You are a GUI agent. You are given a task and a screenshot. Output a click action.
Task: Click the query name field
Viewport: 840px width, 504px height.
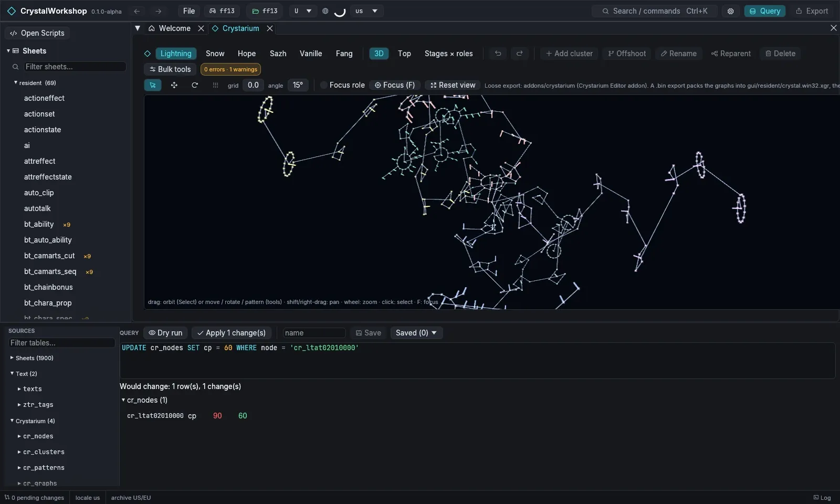[x=314, y=333]
